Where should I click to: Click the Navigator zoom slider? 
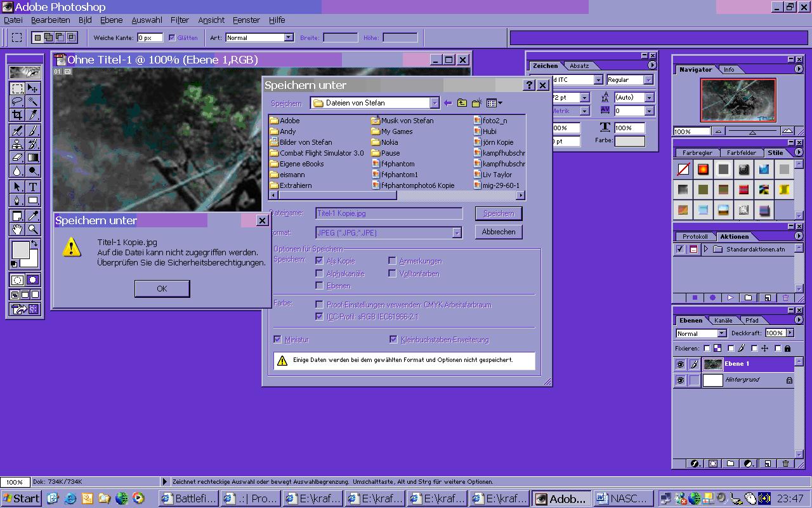752,131
